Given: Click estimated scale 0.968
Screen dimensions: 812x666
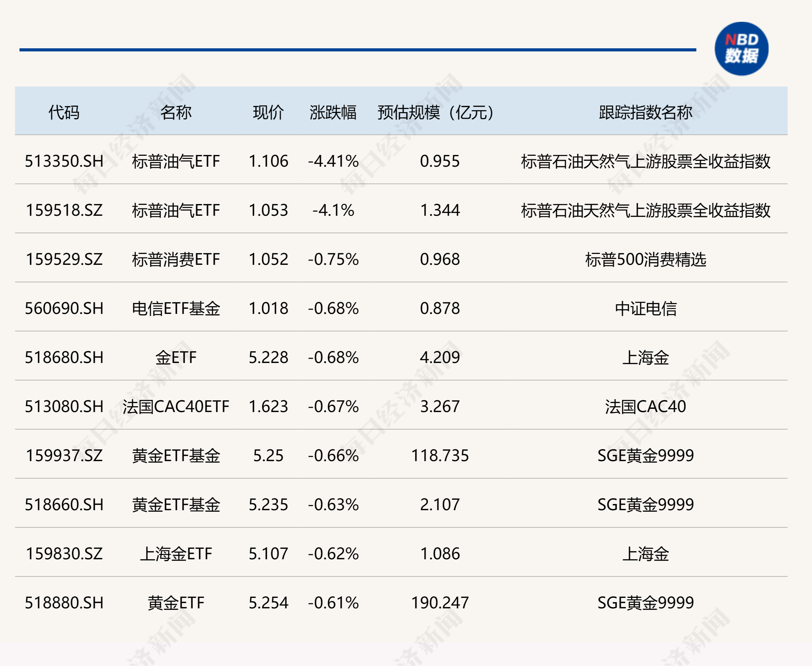Looking at the screenshot, I should pos(440,259).
